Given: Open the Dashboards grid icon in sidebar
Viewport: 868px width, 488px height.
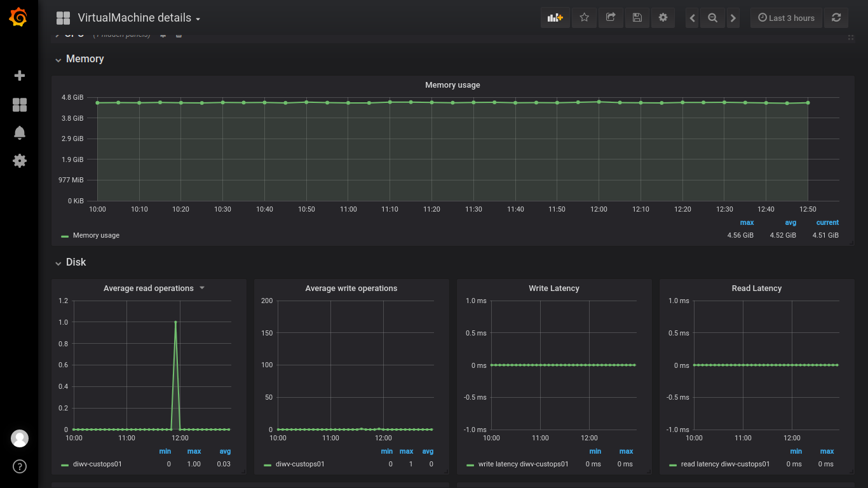Looking at the screenshot, I should 20,105.
